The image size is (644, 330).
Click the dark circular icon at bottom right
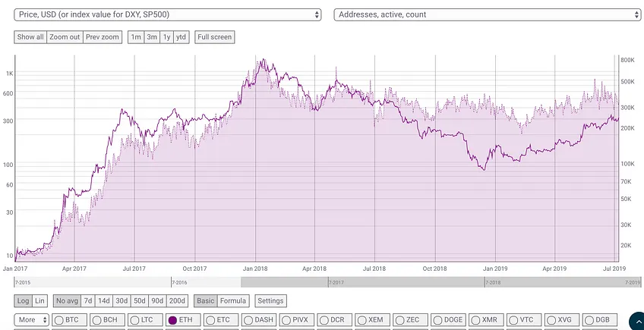coord(637,322)
